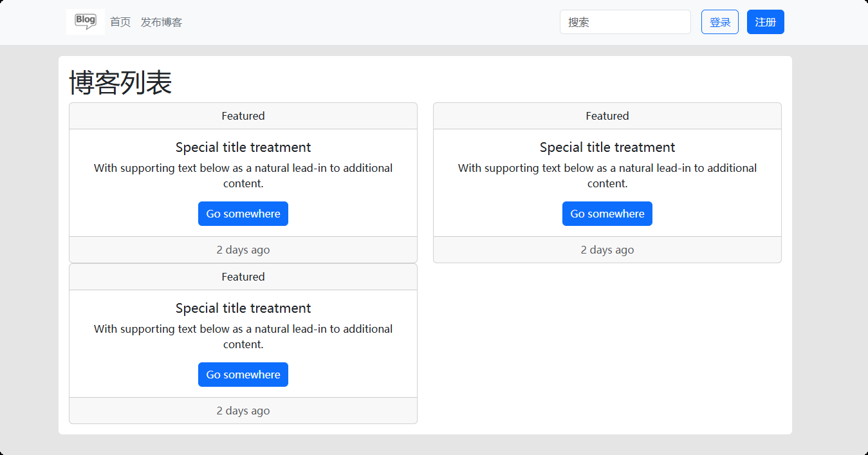Screen dimensions: 868x455
Task: Click the second card's Special title treatment
Action: tap(607, 147)
